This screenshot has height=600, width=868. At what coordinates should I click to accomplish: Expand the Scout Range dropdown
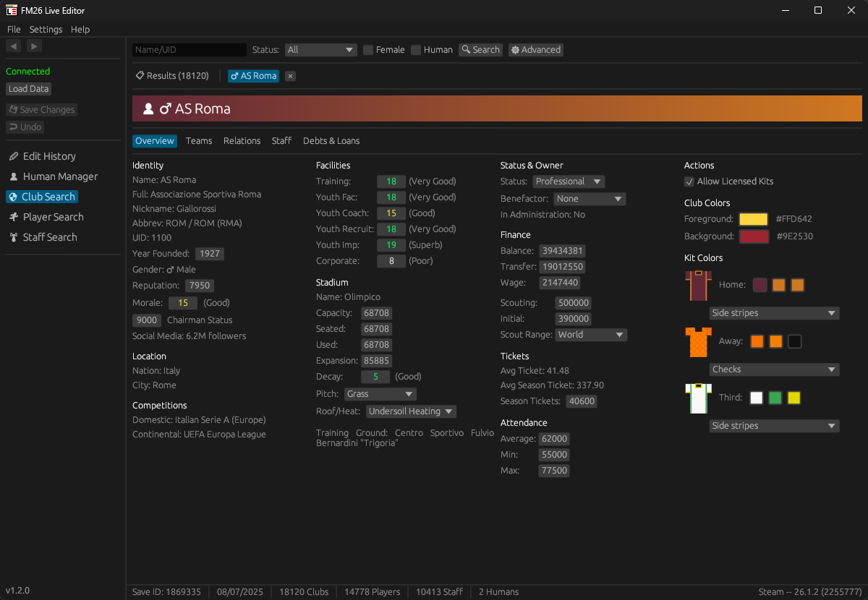(591, 335)
